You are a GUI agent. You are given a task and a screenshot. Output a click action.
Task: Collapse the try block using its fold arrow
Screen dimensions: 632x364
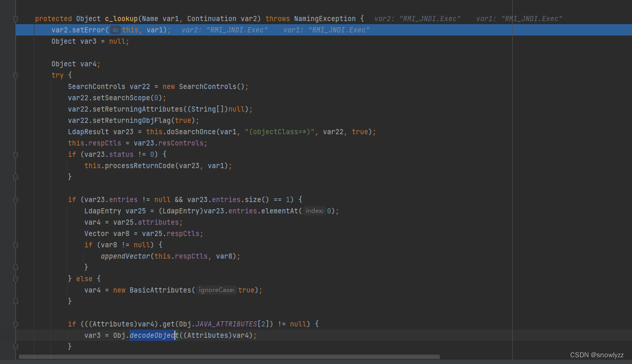click(15, 75)
